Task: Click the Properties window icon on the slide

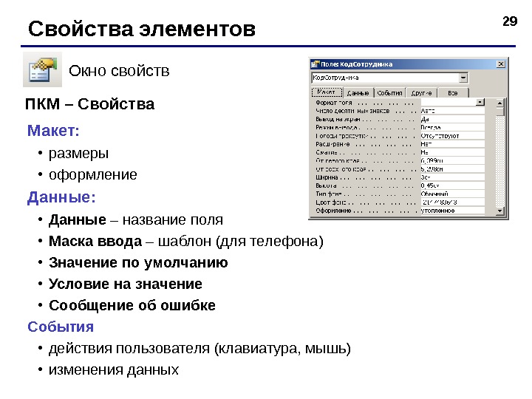Action: (42, 69)
